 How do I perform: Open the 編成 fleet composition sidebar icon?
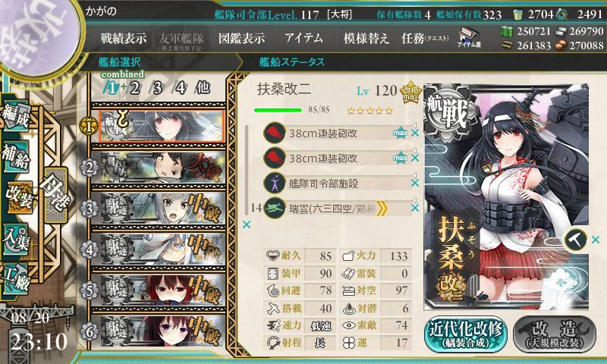pyautogui.click(x=16, y=117)
